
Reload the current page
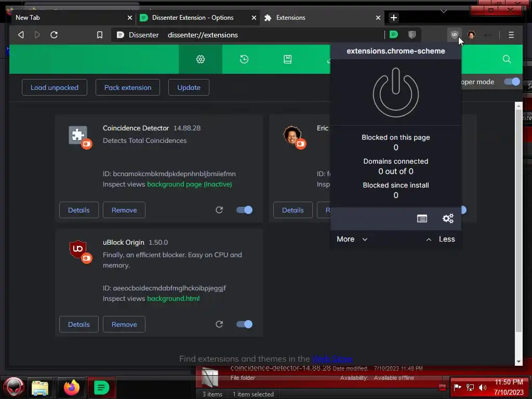pos(54,35)
